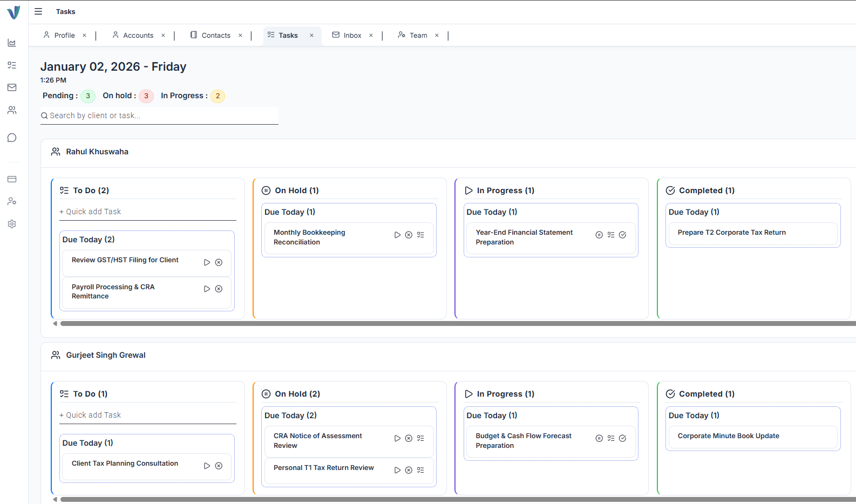This screenshot has width=856, height=504.
Task: Cancel the Monthly Bookkeeping Reconciliation task
Action: click(x=409, y=235)
